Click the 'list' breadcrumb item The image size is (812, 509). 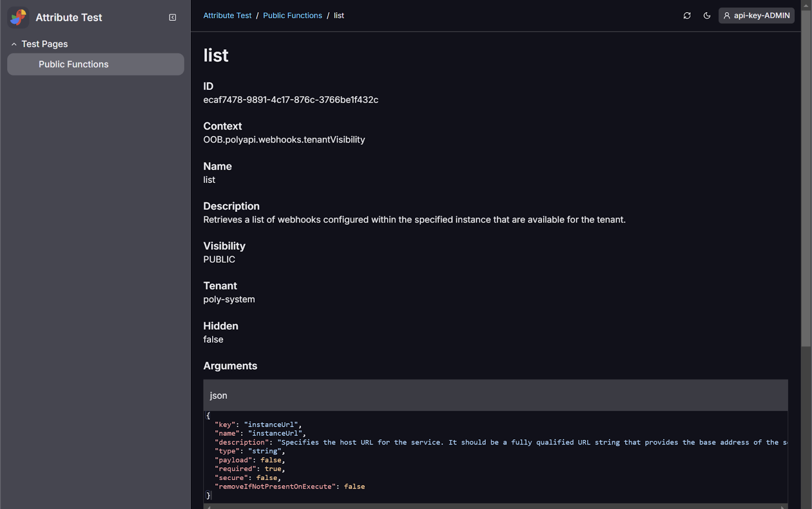(339, 16)
